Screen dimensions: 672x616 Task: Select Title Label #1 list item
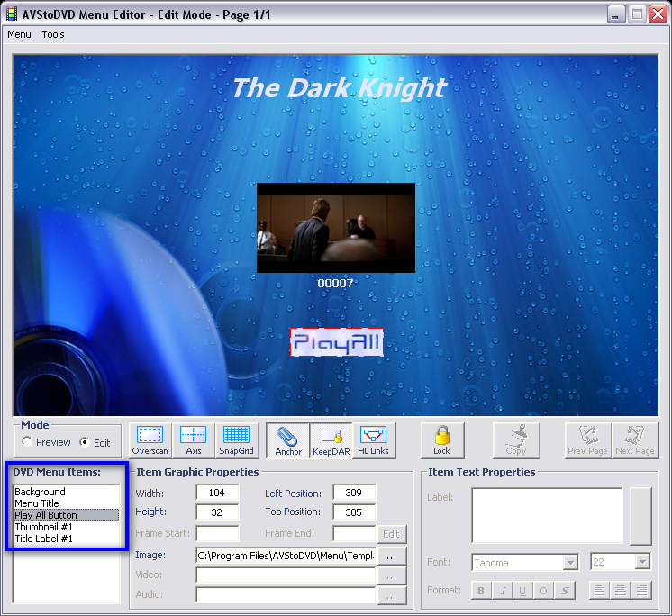(67, 539)
